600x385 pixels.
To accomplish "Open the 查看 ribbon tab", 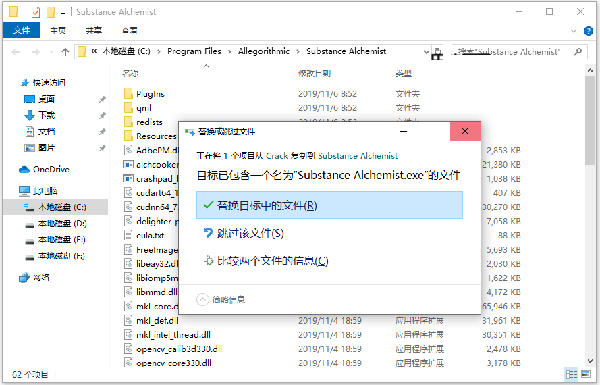I will (130, 31).
